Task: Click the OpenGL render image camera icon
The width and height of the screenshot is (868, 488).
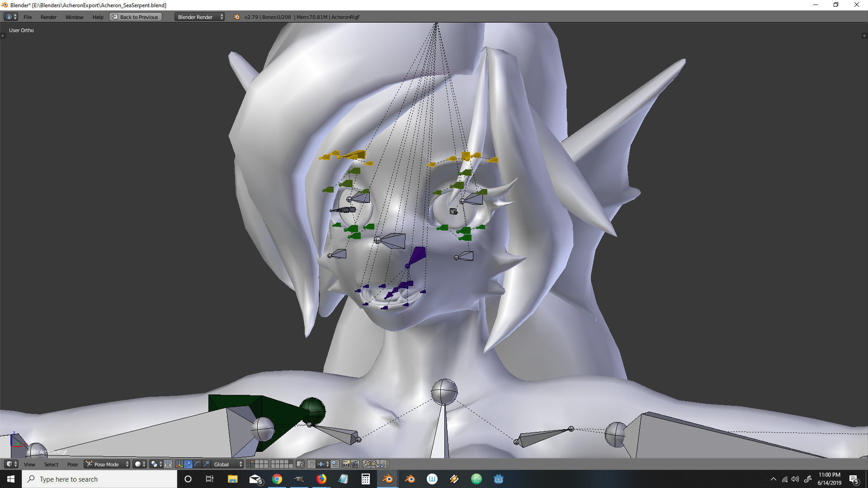Action: [346, 464]
